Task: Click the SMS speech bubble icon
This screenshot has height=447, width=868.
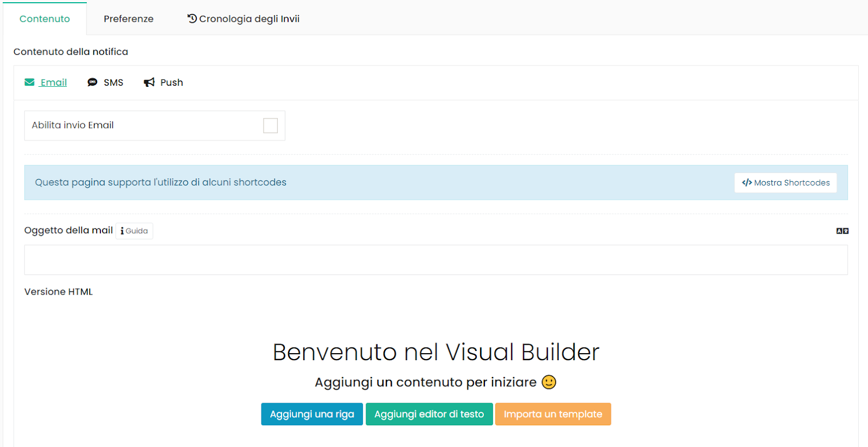Action: 92,82
